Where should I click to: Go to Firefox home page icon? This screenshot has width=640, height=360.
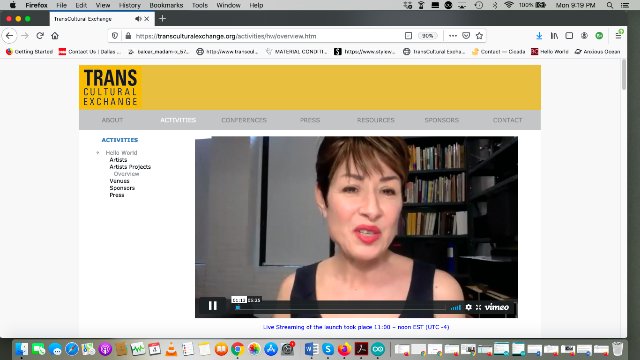55,36
